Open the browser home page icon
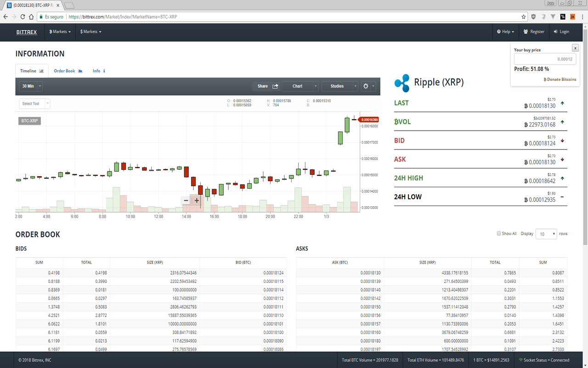 (32, 17)
